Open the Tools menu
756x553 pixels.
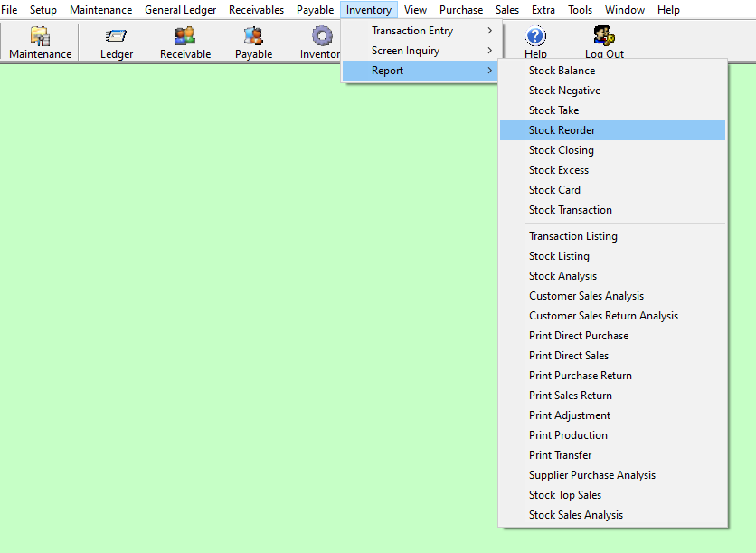click(x=580, y=10)
